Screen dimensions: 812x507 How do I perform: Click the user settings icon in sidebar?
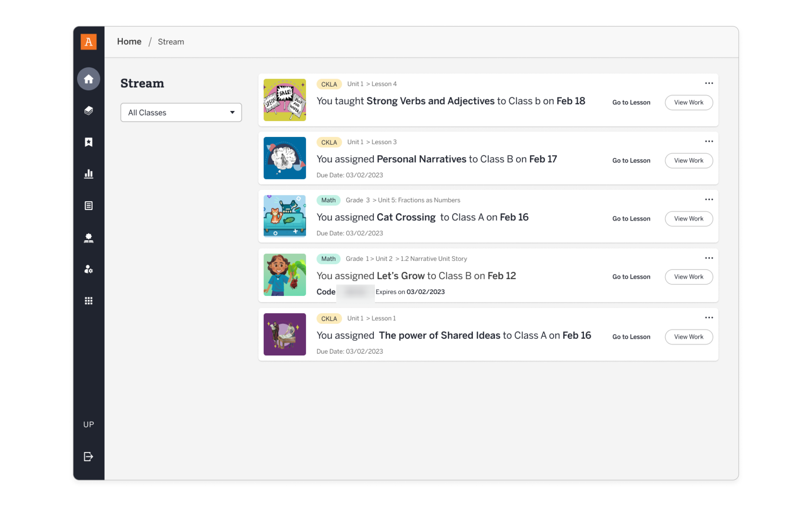click(x=88, y=270)
